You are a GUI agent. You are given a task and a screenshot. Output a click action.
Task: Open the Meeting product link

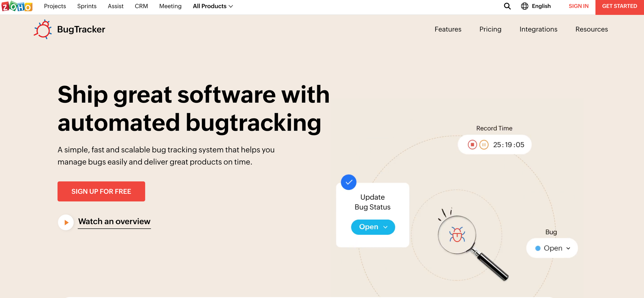(170, 6)
